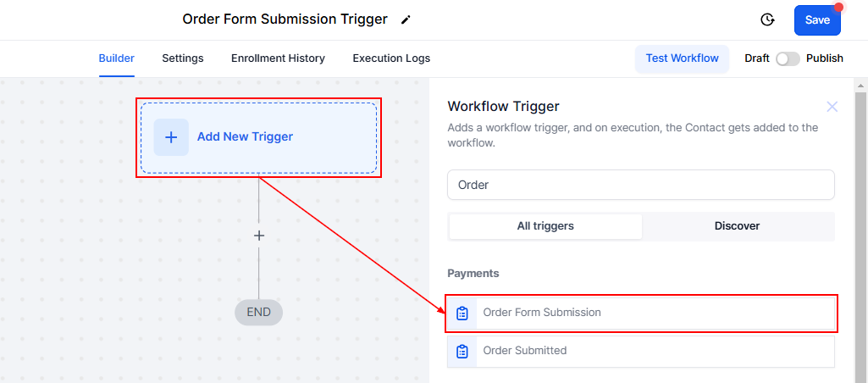The image size is (868, 383).
Task: Switch to the Discover tab
Action: coord(737,226)
